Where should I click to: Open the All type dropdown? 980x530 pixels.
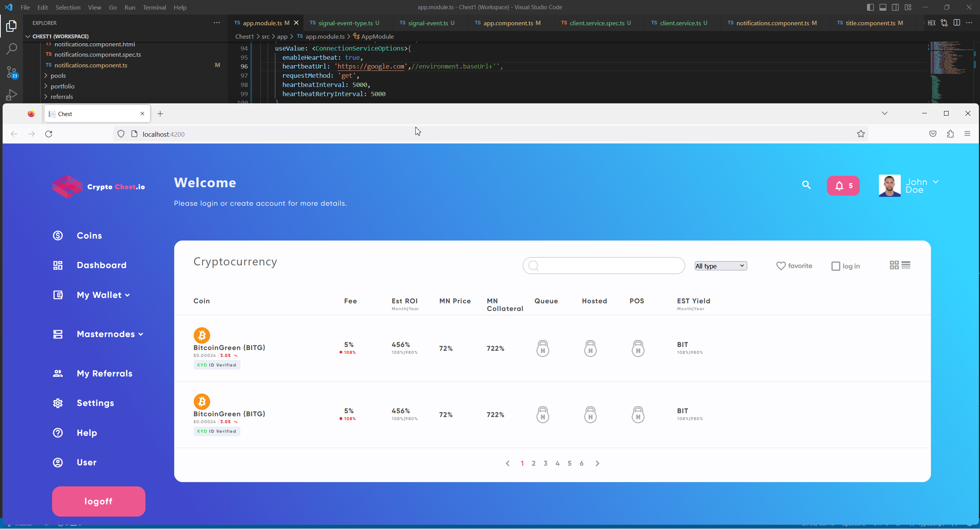pyautogui.click(x=720, y=266)
